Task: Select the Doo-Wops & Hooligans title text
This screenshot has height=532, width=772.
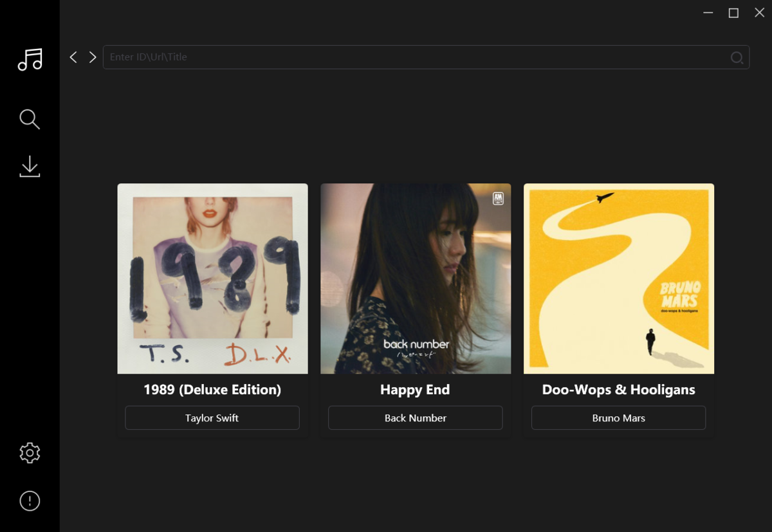Action: pos(618,389)
